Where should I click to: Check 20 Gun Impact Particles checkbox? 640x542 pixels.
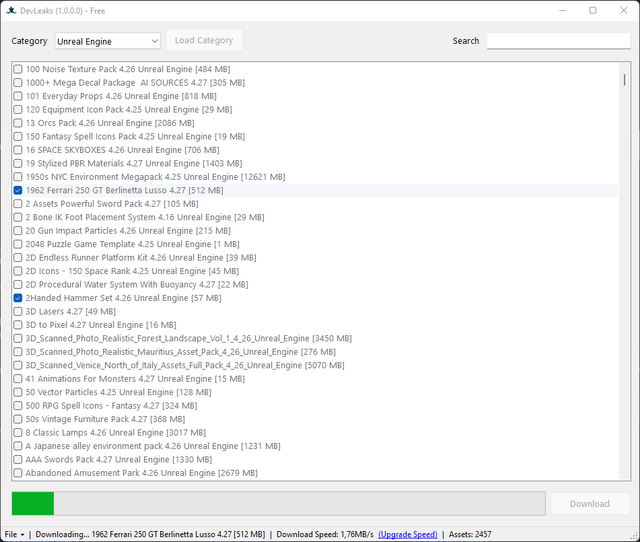point(18,231)
